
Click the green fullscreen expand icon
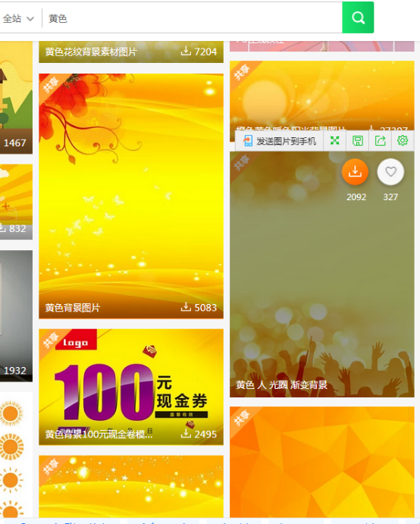[x=334, y=141]
